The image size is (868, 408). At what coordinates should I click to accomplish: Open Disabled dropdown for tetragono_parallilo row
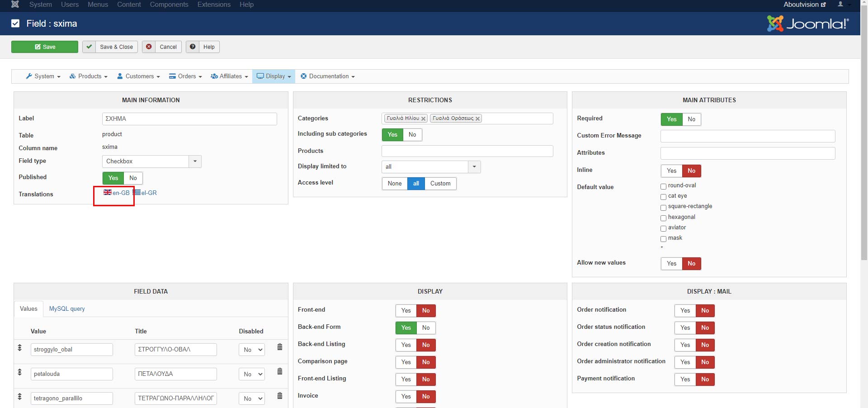(251, 399)
